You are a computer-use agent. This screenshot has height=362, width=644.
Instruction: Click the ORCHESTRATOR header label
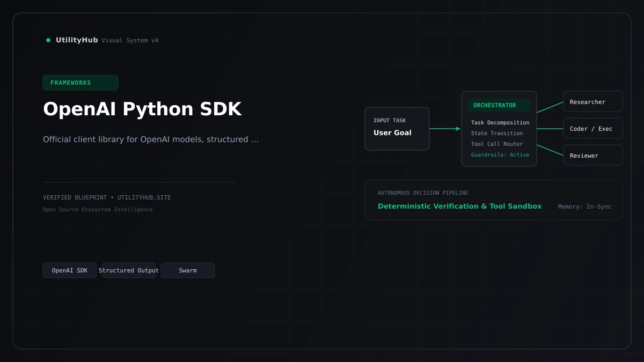pyautogui.click(x=499, y=105)
